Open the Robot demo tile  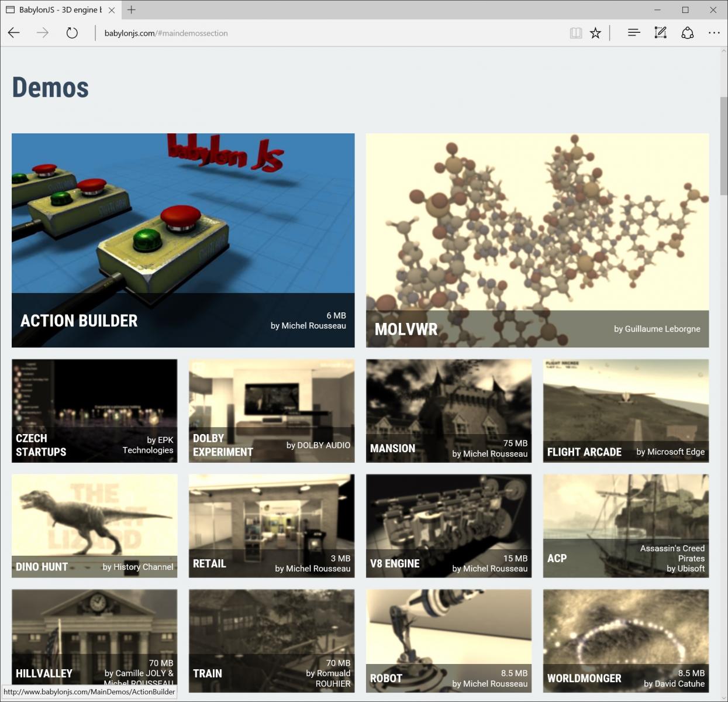point(448,641)
